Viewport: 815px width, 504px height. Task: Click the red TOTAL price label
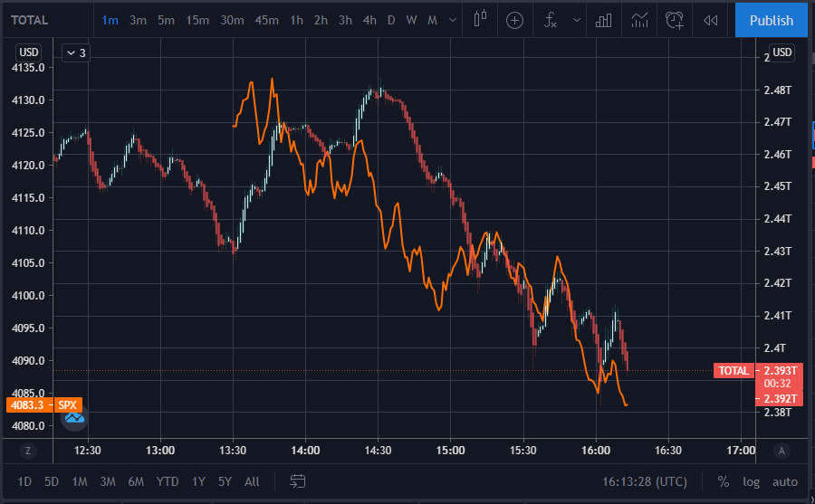click(733, 370)
